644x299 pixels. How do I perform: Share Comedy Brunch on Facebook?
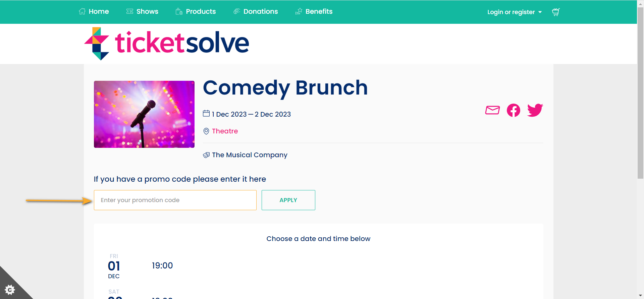[513, 110]
